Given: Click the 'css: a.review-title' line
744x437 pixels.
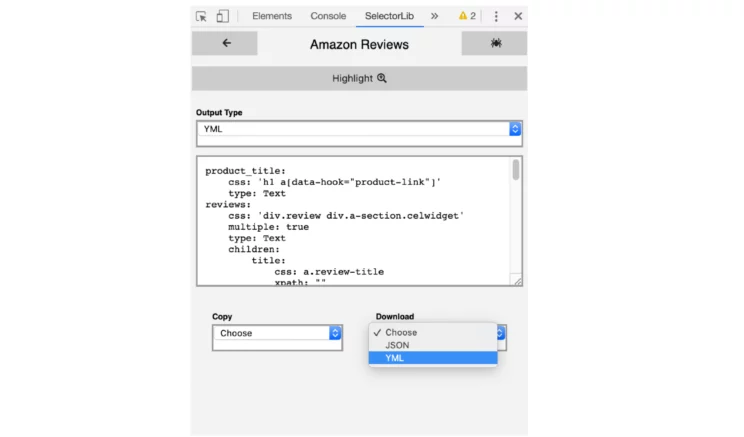Looking at the screenshot, I should pos(329,272).
